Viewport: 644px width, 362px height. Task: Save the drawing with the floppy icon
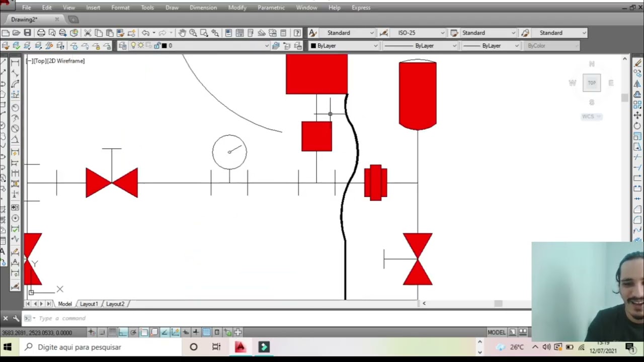click(x=28, y=33)
